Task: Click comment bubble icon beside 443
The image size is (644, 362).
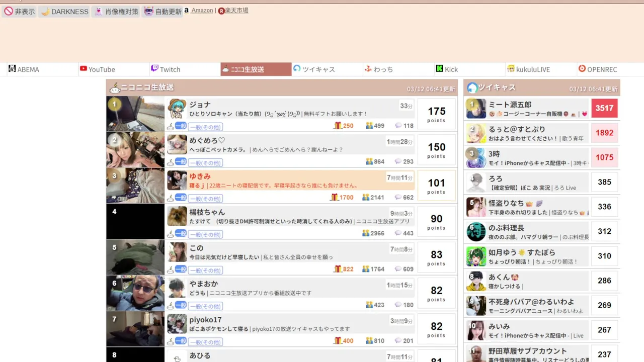Action: (398, 233)
